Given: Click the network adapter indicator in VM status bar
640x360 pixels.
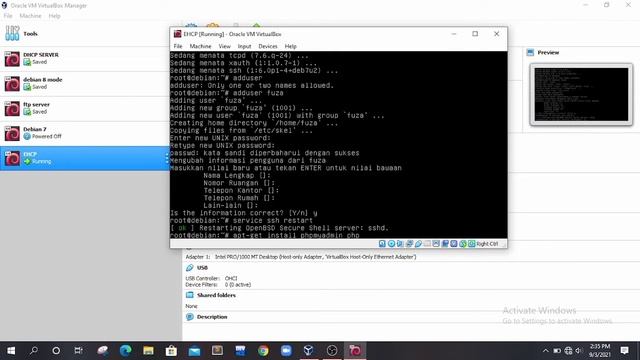Looking at the screenshot, I should 409,244.
